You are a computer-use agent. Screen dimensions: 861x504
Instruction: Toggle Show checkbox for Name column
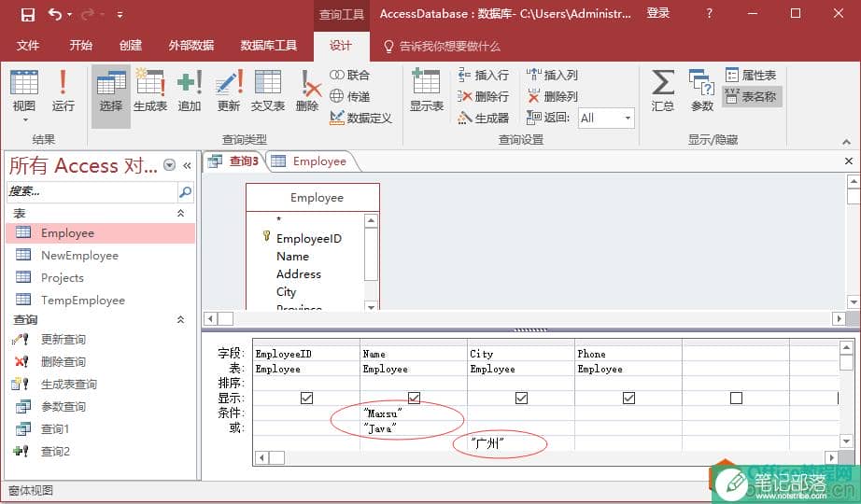click(414, 398)
